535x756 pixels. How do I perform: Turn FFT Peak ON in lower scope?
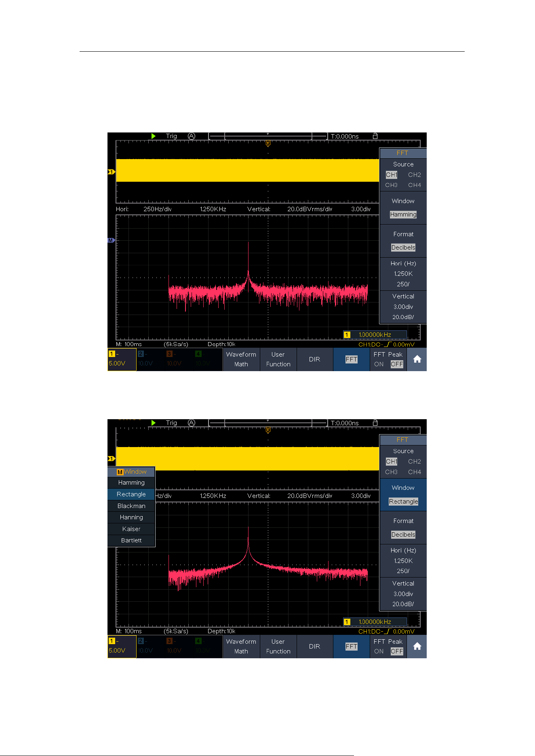pyautogui.click(x=379, y=651)
